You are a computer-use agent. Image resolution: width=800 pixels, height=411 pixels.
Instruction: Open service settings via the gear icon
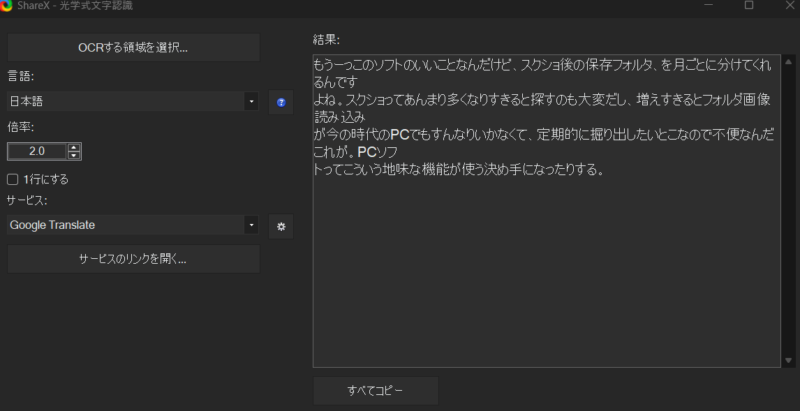tap(281, 226)
